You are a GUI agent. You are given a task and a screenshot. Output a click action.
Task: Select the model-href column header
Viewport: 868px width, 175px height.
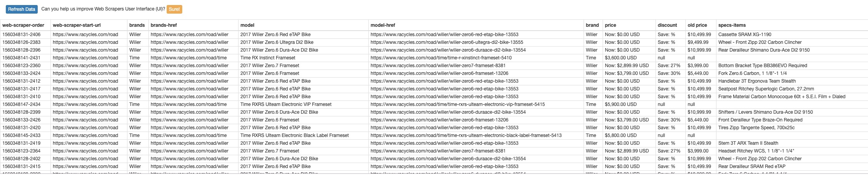383,25
